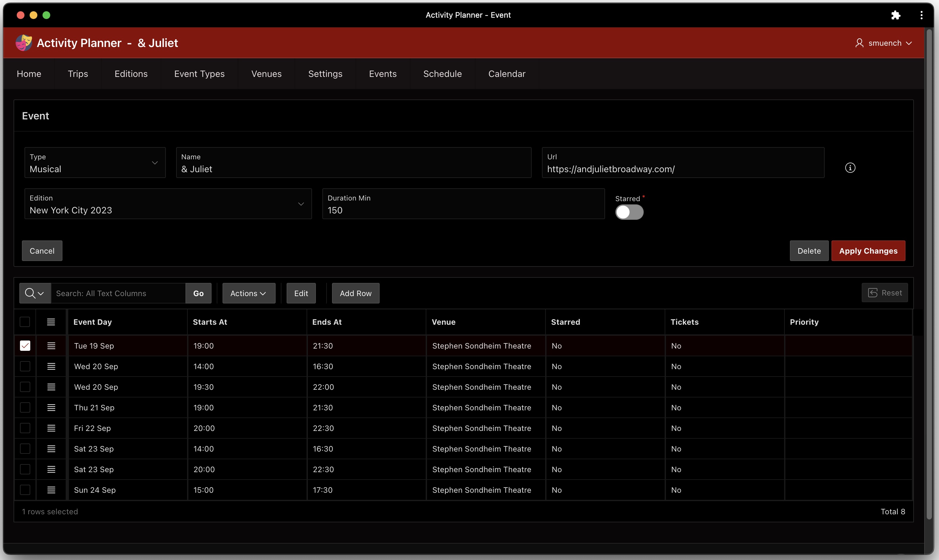Viewport: 939px width, 560px height.
Task: Open the Actions menu in grid toolbar
Action: (x=249, y=293)
